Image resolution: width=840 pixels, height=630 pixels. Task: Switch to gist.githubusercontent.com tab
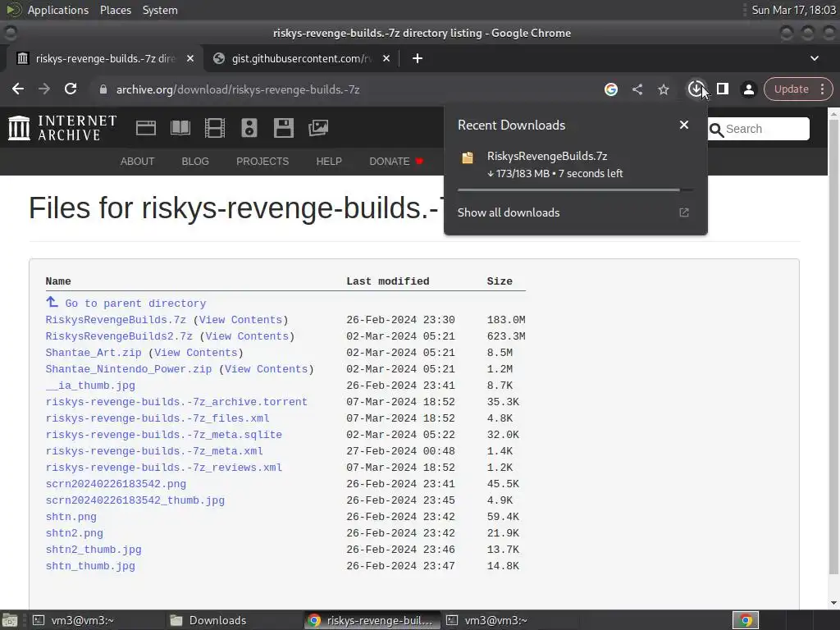point(300,58)
